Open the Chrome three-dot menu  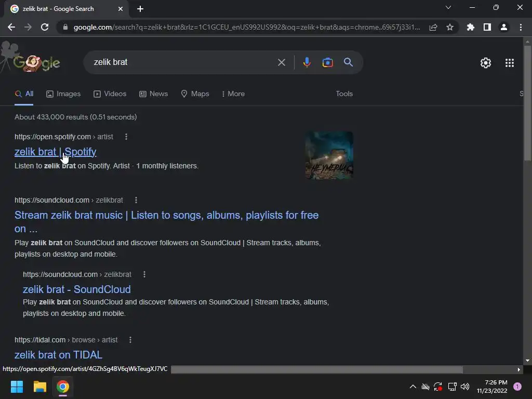point(521,27)
